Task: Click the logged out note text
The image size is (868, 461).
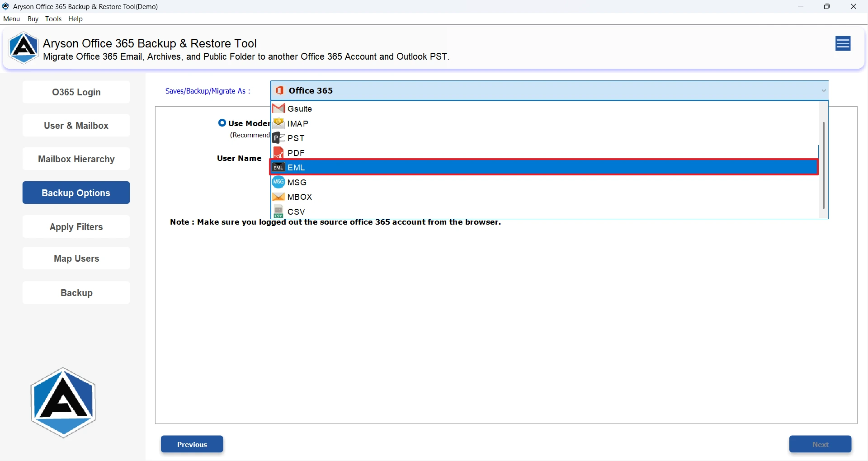Action: [335, 222]
